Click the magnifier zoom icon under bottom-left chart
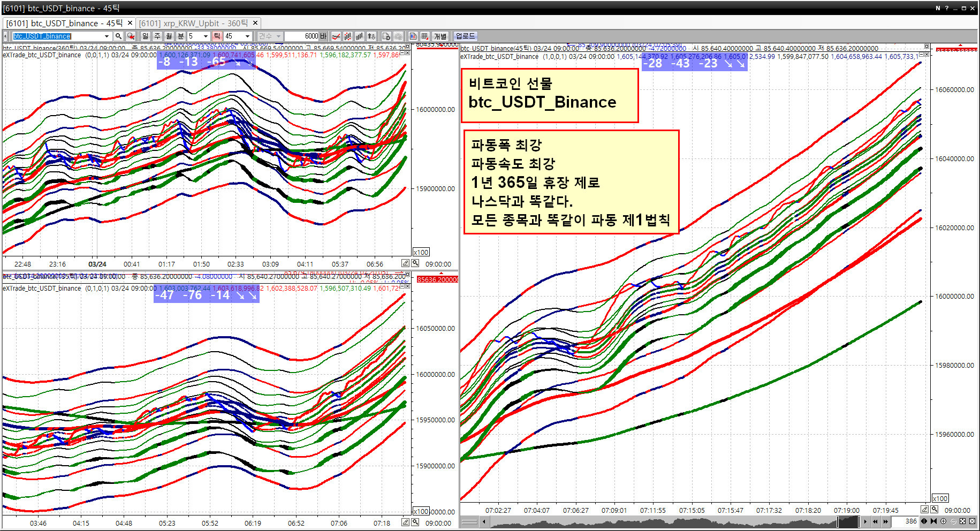The image size is (980, 531). (415, 522)
